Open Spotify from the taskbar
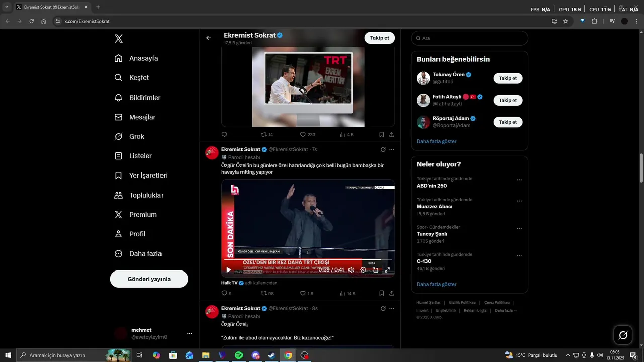 pos(239,355)
